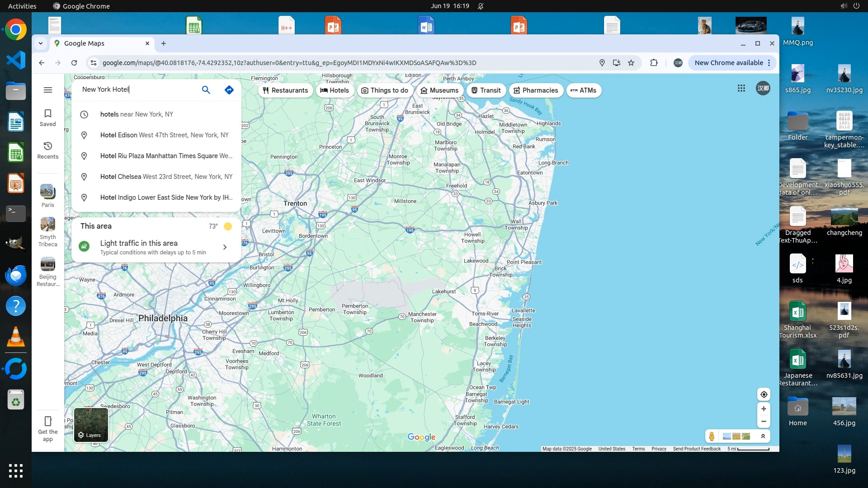The height and width of the screenshot is (488, 868).
Task: Bookmark this page with the star icon
Action: pos(631,63)
